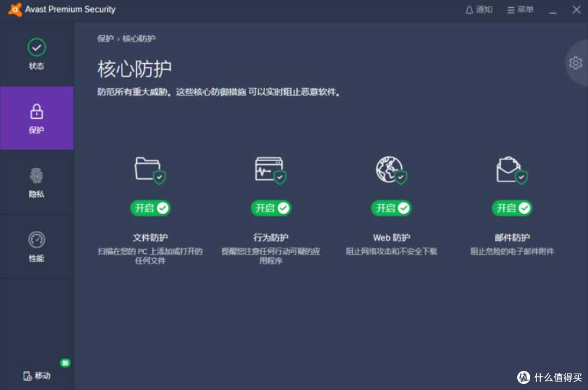The height and width of the screenshot is (390, 588).
Task: Click the 保护 breadcrumb link
Action: 105,39
